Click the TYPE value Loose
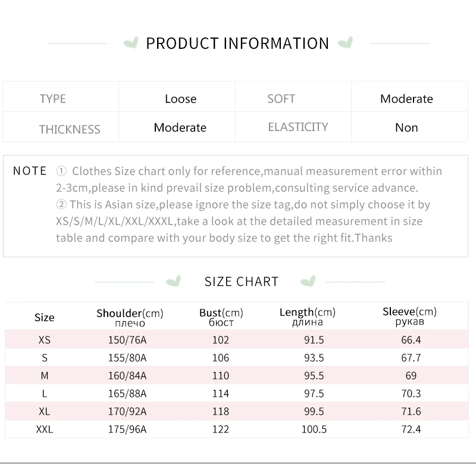 (181, 99)
